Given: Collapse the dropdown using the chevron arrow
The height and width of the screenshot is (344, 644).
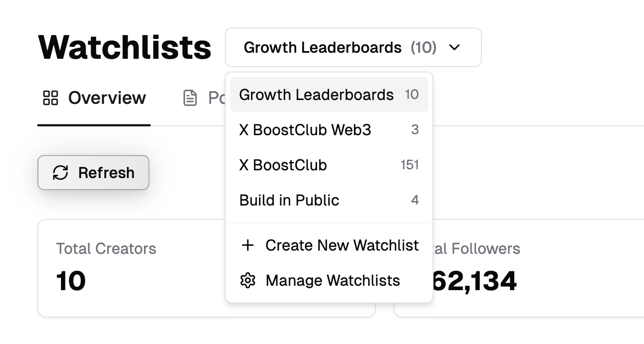Looking at the screenshot, I should [x=454, y=48].
